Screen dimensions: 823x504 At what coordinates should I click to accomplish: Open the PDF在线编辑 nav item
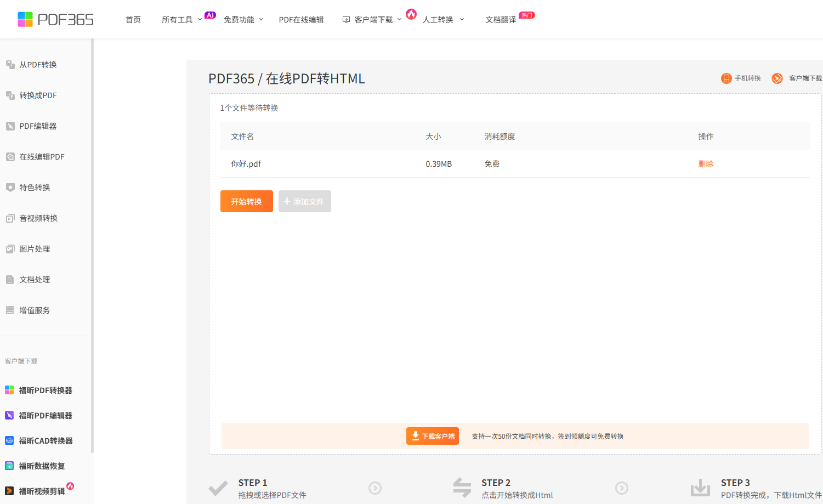coord(301,20)
